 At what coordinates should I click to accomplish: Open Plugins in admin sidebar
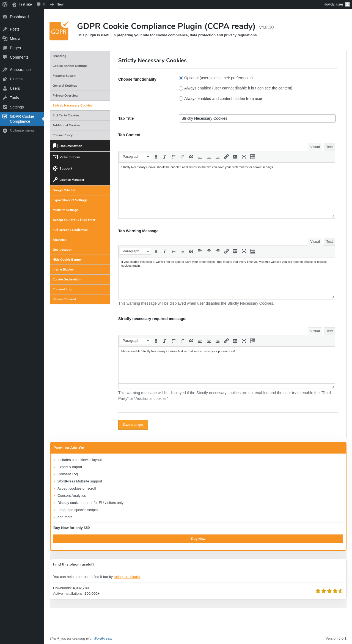(22, 79)
